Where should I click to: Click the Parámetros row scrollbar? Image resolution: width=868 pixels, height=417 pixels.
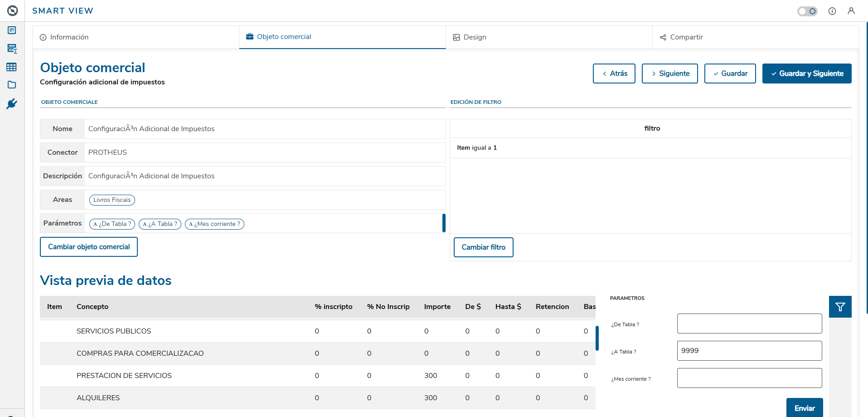point(444,223)
